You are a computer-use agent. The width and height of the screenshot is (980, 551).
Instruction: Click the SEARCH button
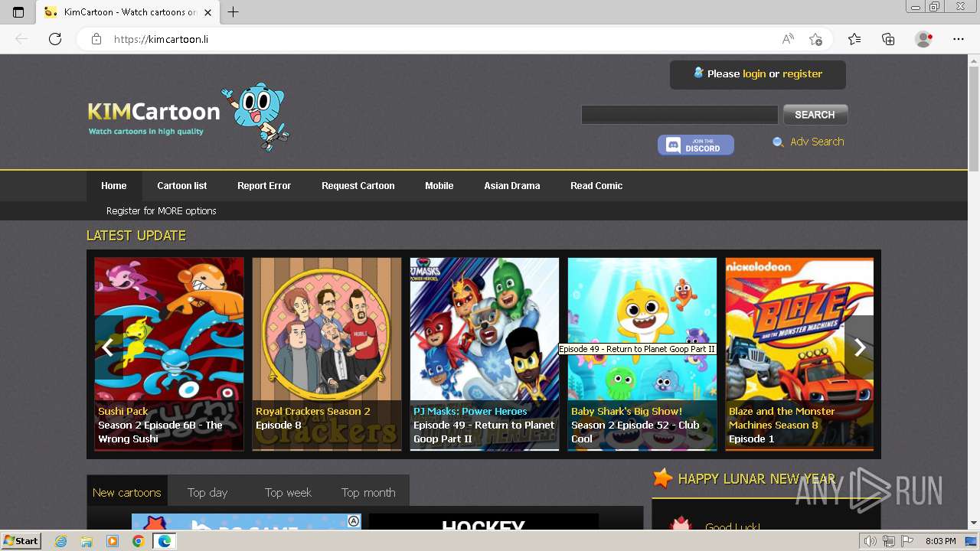(x=815, y=115)
